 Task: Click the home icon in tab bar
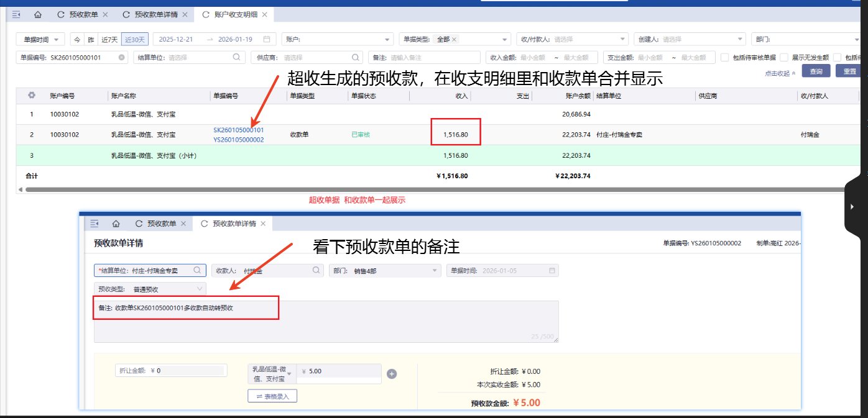(38, 14)
